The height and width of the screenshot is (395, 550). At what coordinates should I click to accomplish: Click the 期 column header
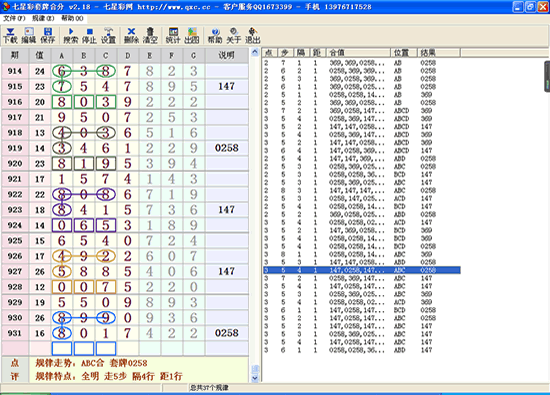15,55
